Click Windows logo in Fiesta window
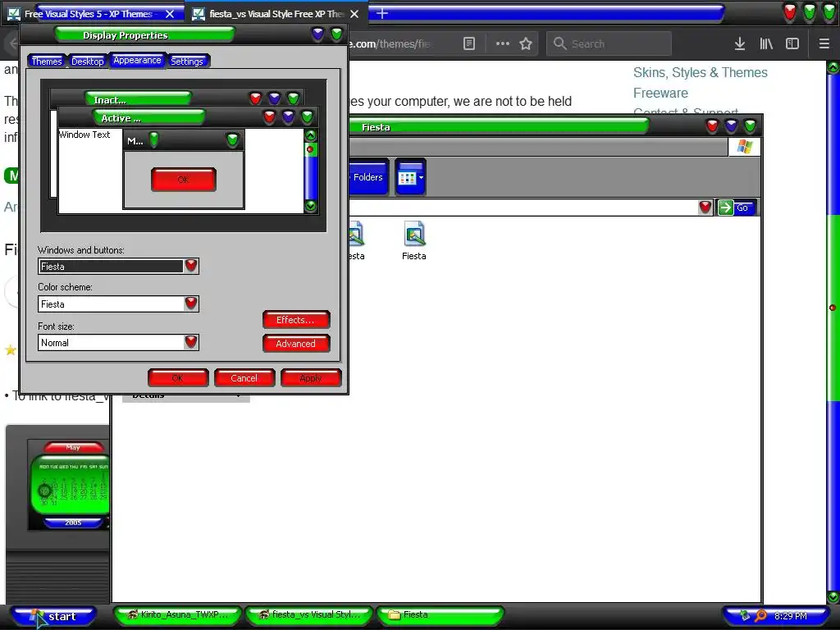840x630 pixels. [745, 146]
